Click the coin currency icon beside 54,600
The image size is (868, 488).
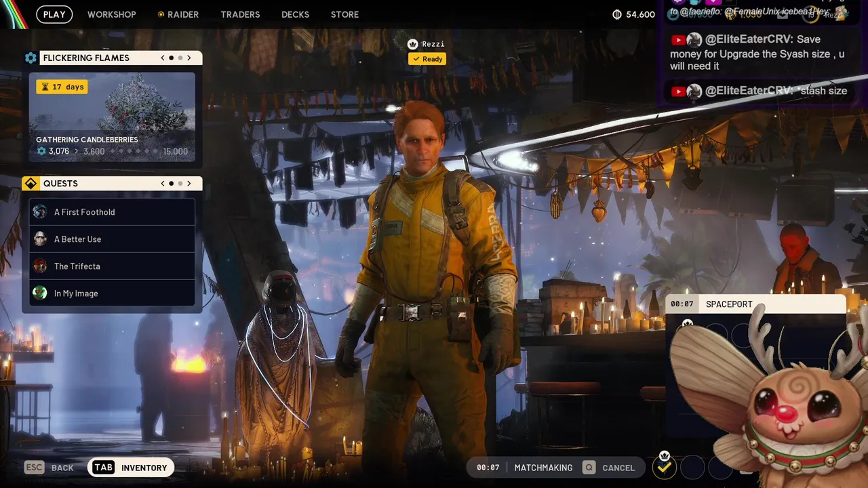tap(616, 14)
